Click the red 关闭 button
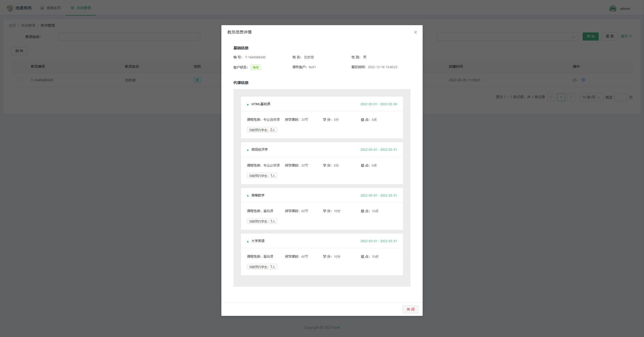Image resolution: width=644 pixels, height=337 pixels. point(410,309)
